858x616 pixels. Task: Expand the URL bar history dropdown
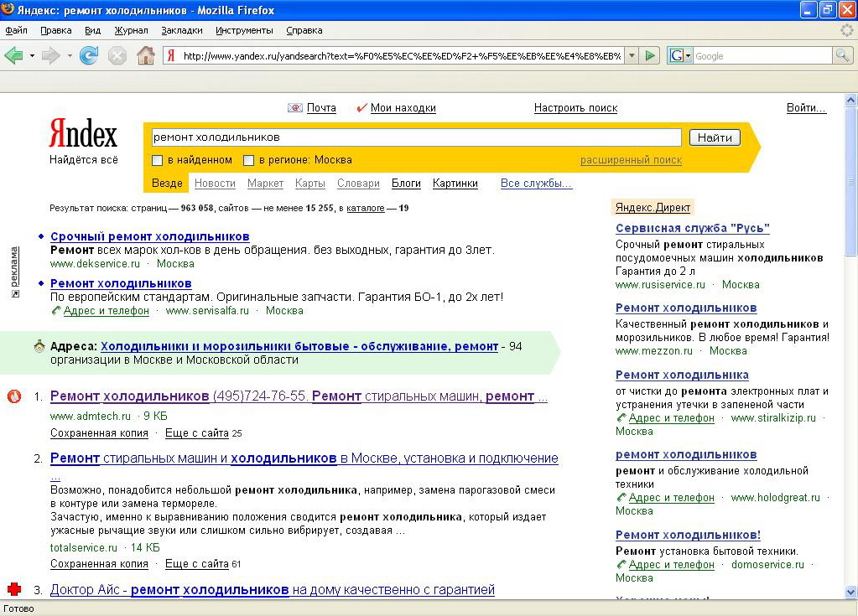coord(630,56)
